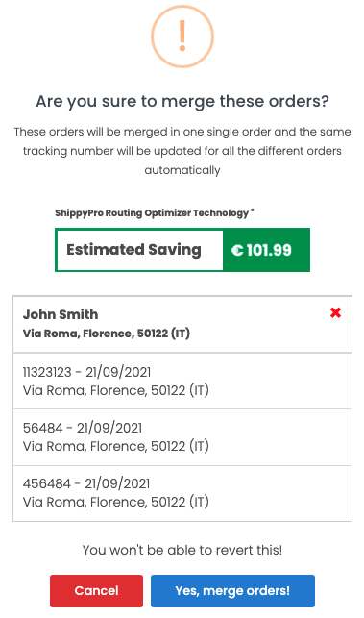Confirm with Yes, merge orders! button
This screenshot has width=364, height=618.
(x=232, y=590)
